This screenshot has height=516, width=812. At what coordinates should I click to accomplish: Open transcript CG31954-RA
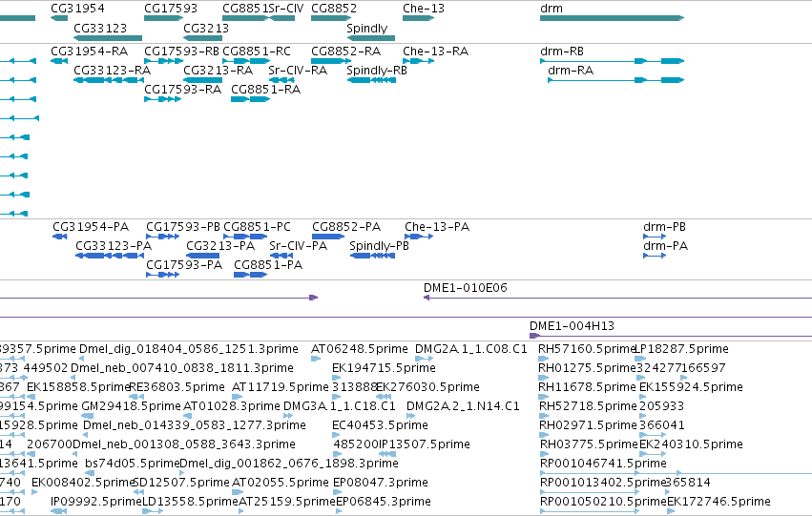tap(59, 61)
